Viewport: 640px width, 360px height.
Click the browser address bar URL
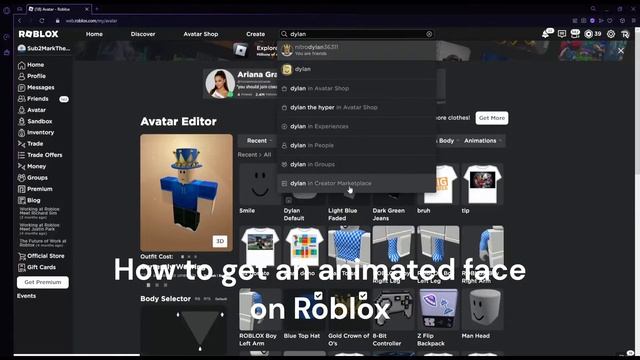[x=91, y=20]
